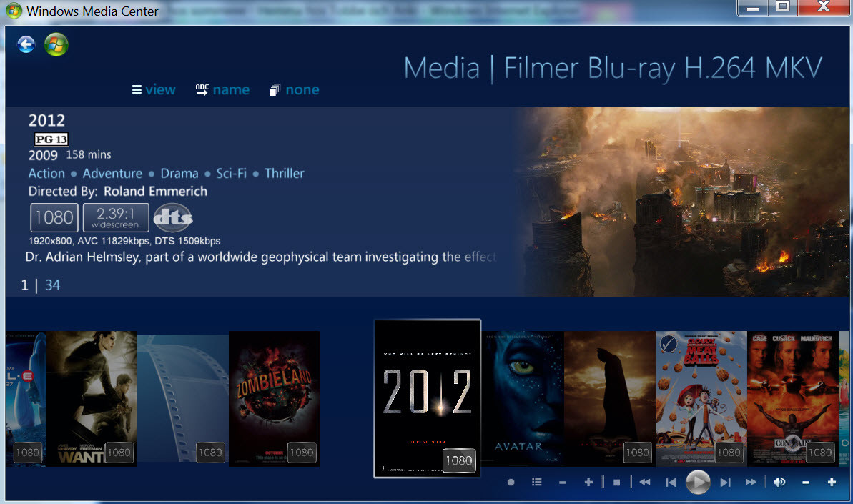Viewport: 853px width, 504px height.
Task: Click the 1080 badge on Zombieland poster
Action: (302, 453)
